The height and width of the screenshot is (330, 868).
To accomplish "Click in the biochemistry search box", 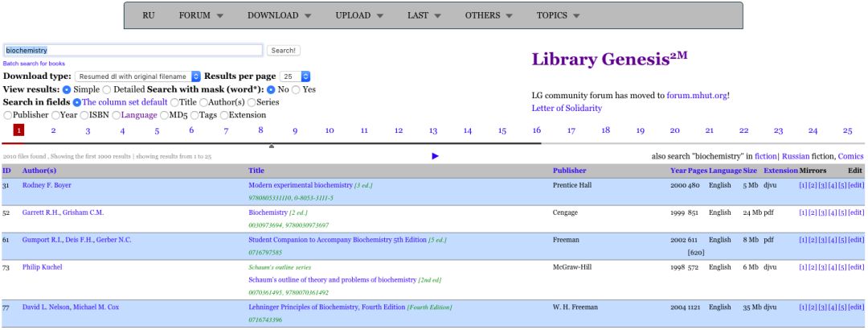I will (133, 51).
